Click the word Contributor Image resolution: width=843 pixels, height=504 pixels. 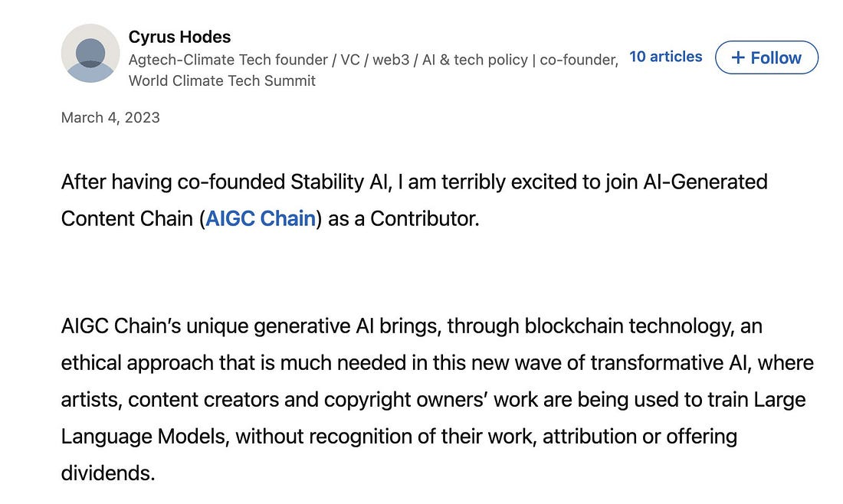(424, 219)
